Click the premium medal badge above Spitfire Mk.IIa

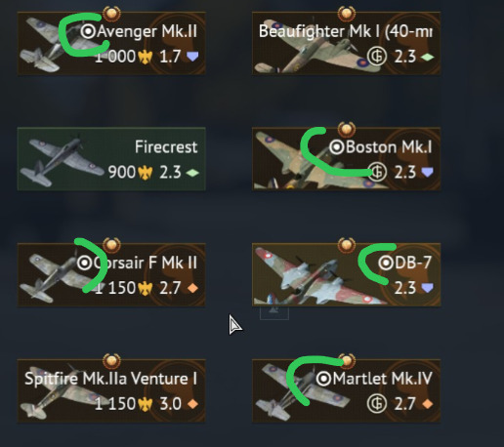click(x=111, y=361)
